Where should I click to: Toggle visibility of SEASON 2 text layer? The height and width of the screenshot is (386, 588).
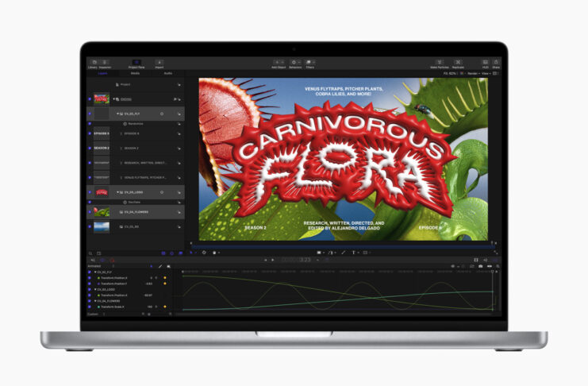[x=90, y=148]
